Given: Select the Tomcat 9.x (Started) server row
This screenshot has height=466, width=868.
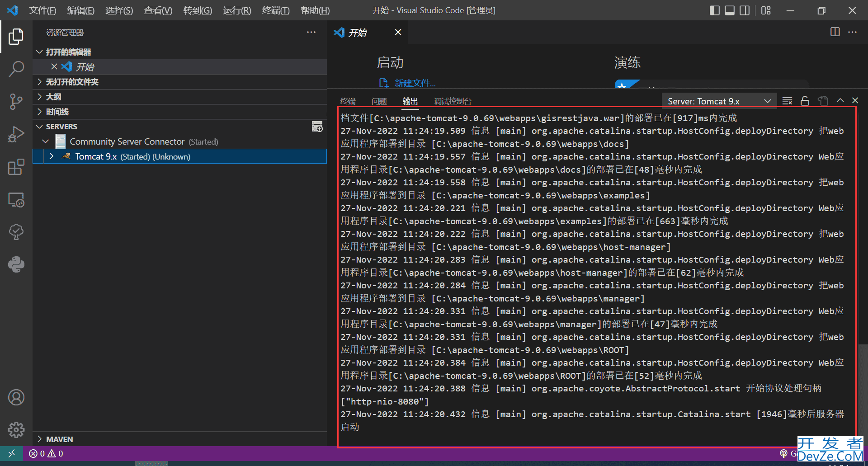Looking at the screenshot, I should [x=180, y=156].
